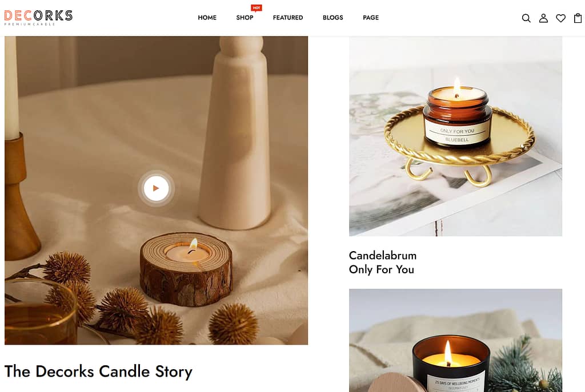The image size is (585, 392).
Task: Play the candle story video
Action: (157, 188)
